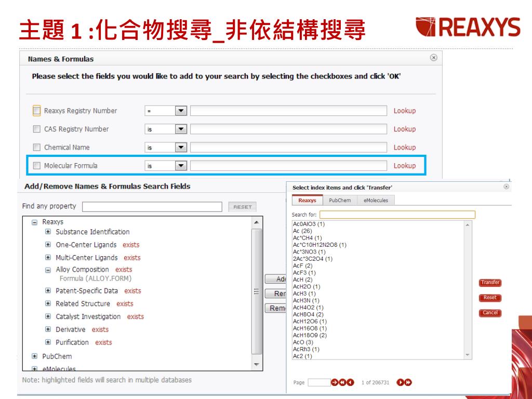Expand Related Structure node
532x399 pixels.
click(48, 303)
